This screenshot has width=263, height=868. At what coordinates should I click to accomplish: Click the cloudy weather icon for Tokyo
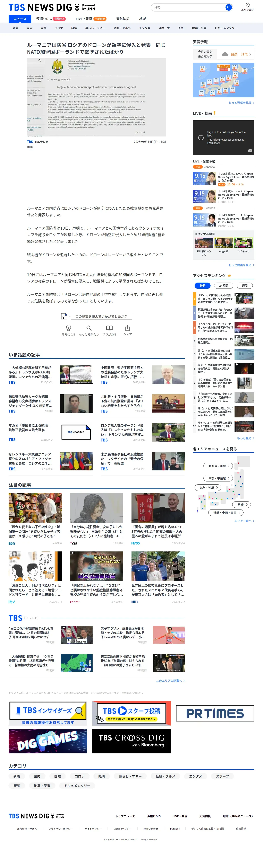(225, 54)
